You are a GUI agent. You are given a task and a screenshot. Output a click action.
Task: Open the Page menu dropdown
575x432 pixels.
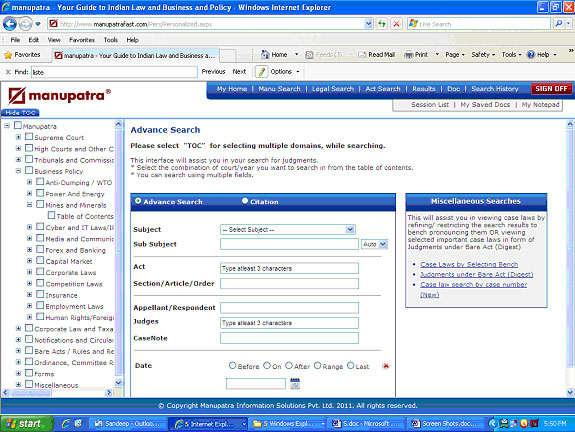tap(455, 55)
